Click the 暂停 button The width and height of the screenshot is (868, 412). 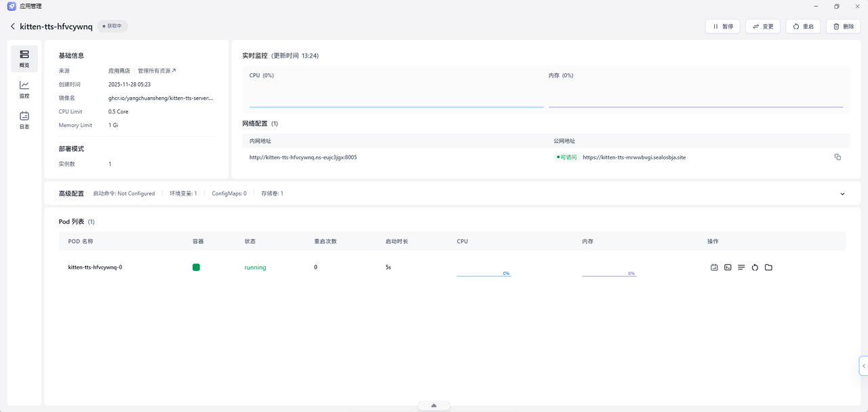click(723, 26)
